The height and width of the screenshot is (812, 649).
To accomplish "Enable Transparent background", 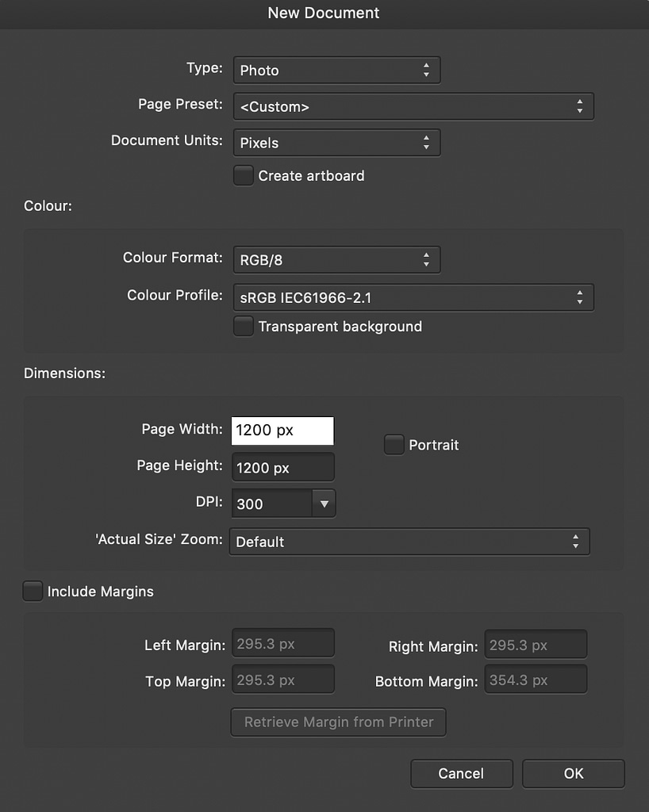I will point(244,326).
